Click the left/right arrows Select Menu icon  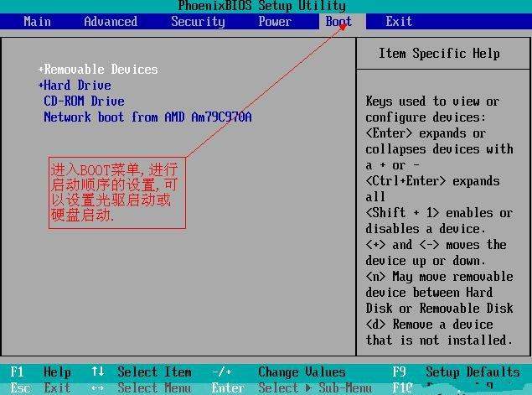(97, 388)
